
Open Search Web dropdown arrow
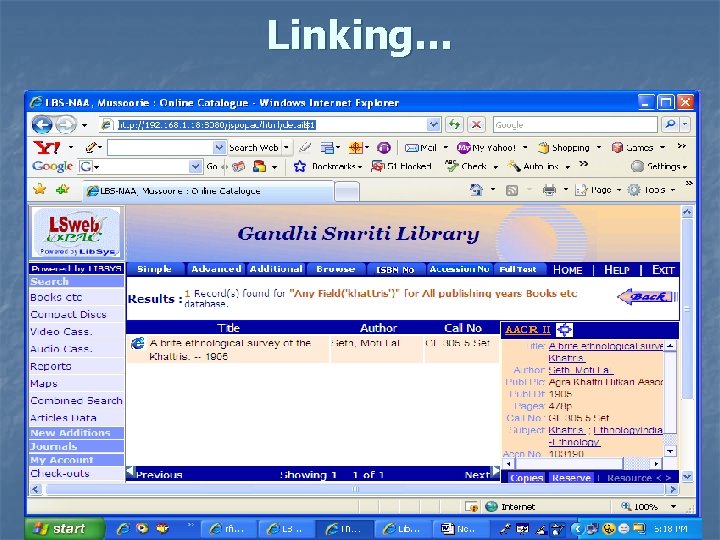click(x=286, y=147)
